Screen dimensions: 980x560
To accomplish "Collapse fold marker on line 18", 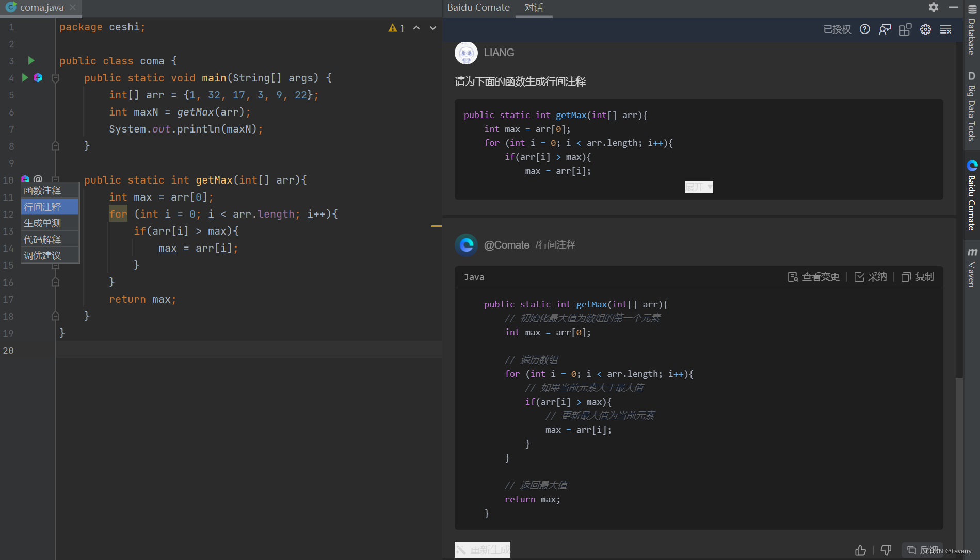I will 56,316.
